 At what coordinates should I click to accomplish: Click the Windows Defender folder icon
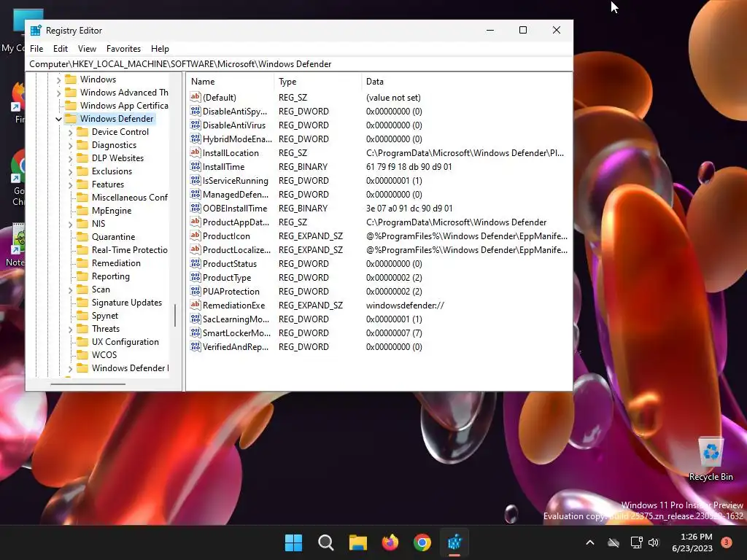(x=71, y=119)
